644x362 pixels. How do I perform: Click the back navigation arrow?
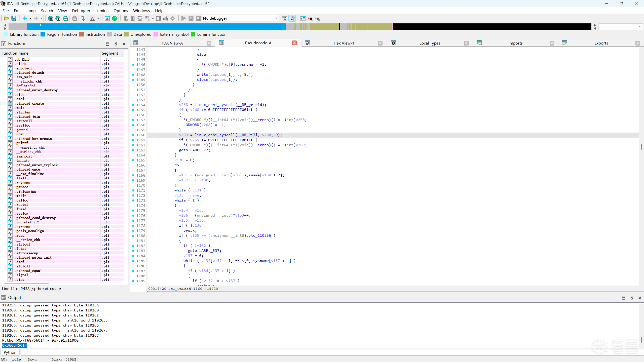pyautogui.click(x=25, y=18)
